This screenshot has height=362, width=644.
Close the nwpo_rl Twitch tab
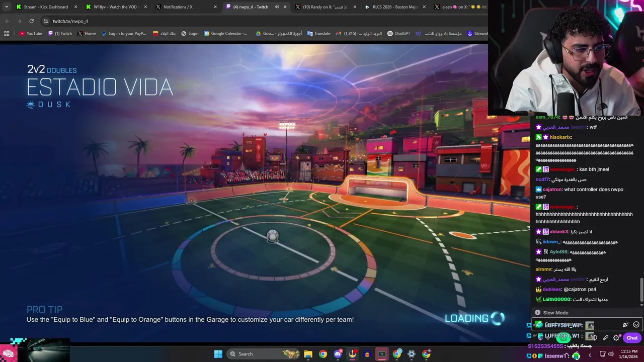pos(285,7)
